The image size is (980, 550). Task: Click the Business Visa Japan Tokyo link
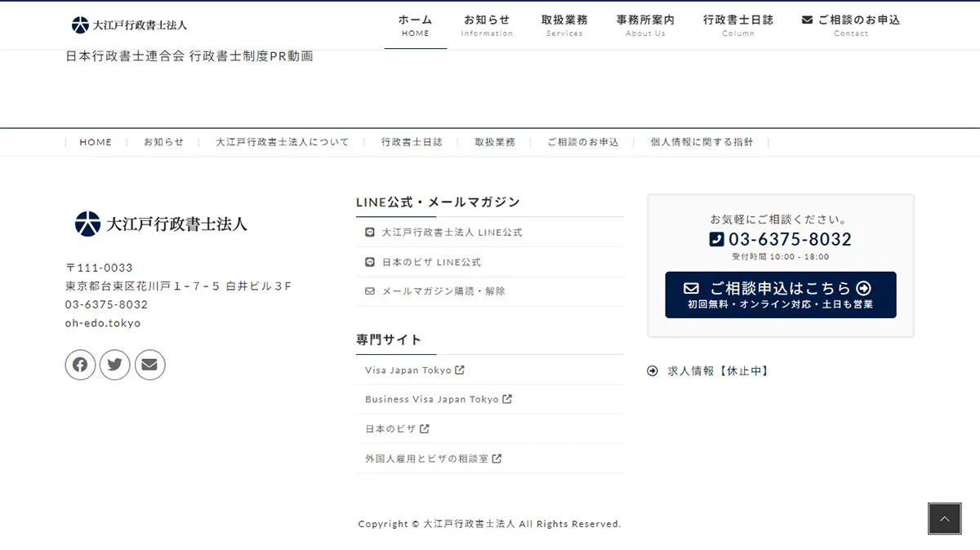[x=431, y=399]
